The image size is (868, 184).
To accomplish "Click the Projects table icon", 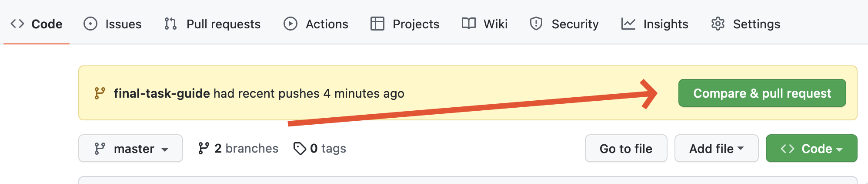I will 377,24.
